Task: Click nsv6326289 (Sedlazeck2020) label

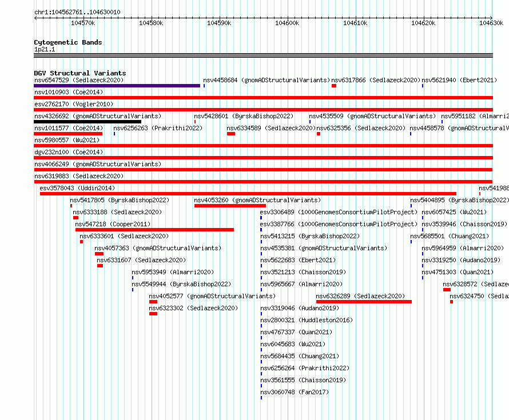Action: [x=360, y=296]
